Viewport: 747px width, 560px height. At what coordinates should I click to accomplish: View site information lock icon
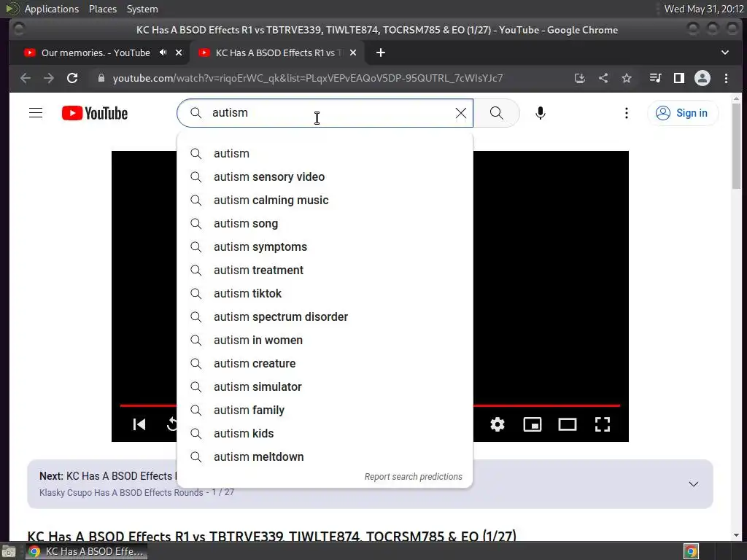[101, 78]
